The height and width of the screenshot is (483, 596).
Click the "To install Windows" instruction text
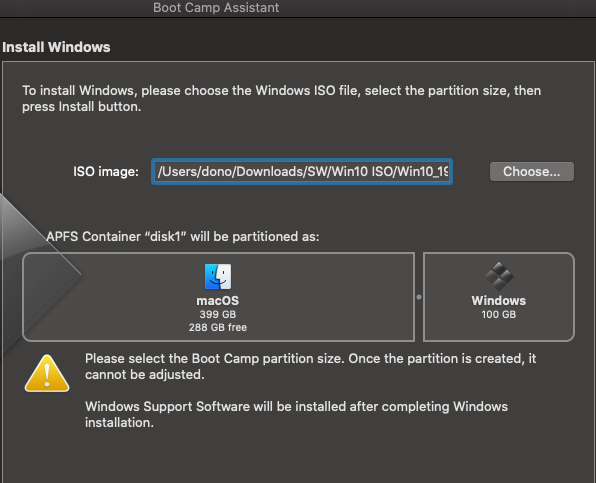coord(282,98)
